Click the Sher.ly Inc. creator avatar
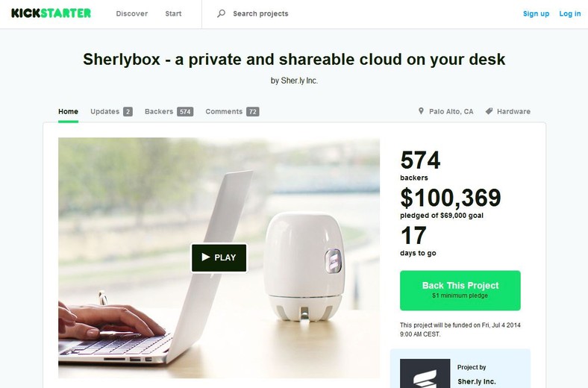 425,373
